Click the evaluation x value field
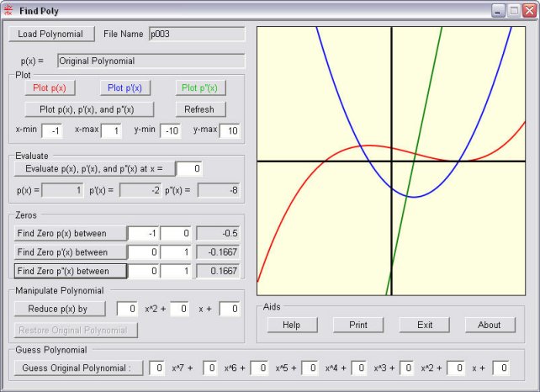 click(189, 169)
